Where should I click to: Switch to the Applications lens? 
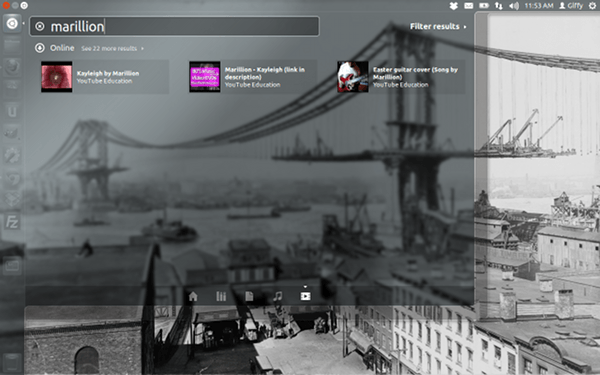coord(221,296)
